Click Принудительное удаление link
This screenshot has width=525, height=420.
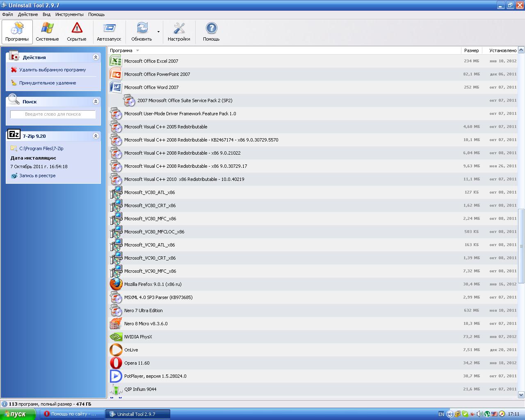tap(48, 83)
